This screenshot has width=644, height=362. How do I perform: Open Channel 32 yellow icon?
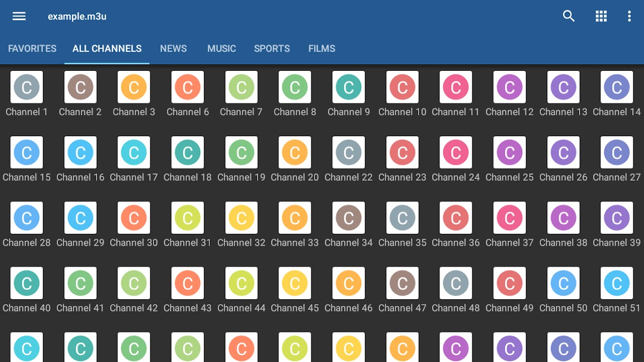click(241, 218)
